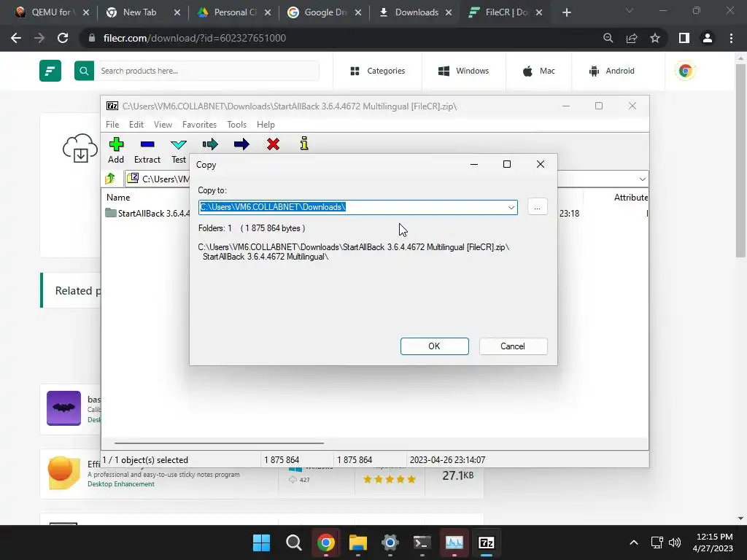Click the page vertical scrollbar
Screen dimensions: 747x560
(740, 160)
